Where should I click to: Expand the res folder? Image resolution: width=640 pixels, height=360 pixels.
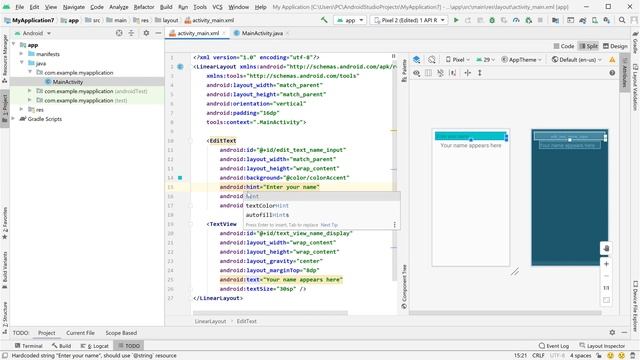coord(22,109)
